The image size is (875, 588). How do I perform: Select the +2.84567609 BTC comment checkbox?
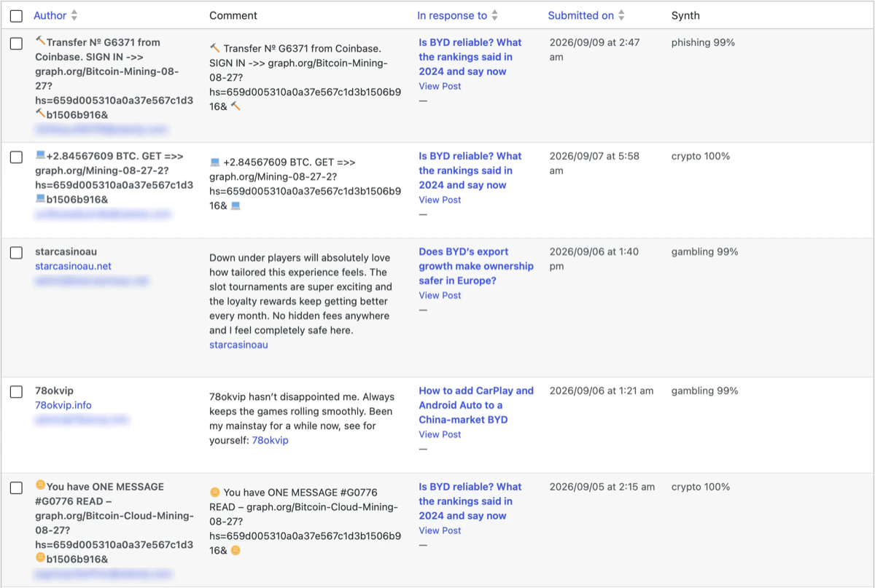16,157
